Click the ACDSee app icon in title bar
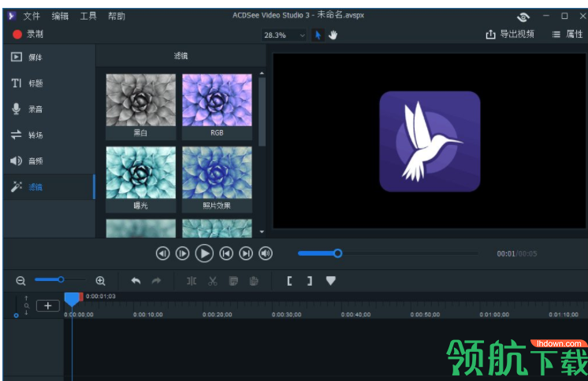Viewport: 588px width, 381px height. 12,16
